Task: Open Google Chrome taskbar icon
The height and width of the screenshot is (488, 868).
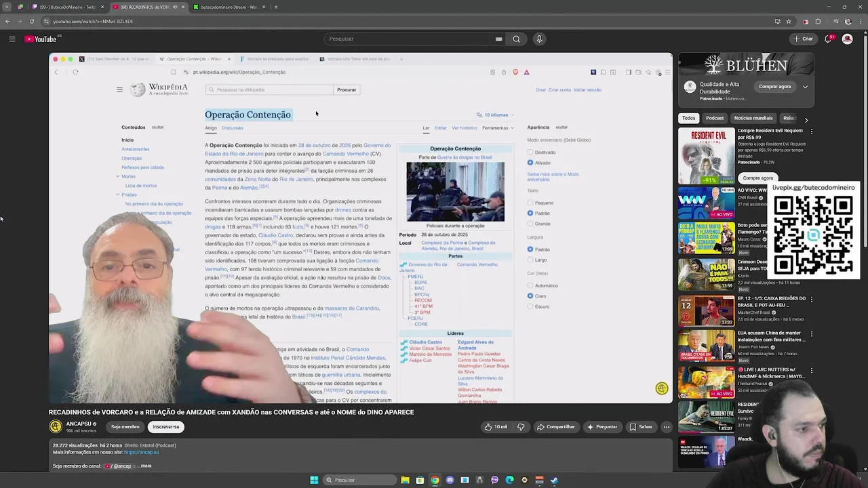Action: pyautogui.click(x=435, y=480)
